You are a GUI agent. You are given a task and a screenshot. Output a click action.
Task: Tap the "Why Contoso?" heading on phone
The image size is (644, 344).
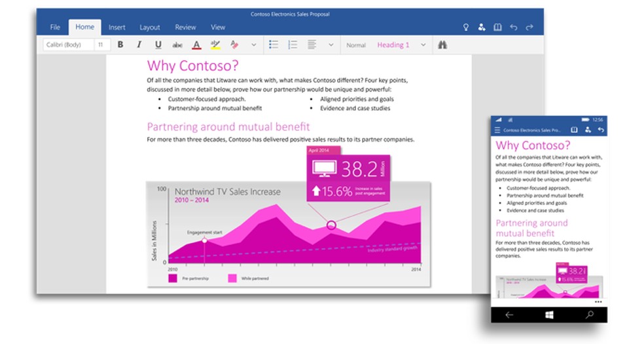(x=533, y=145)
